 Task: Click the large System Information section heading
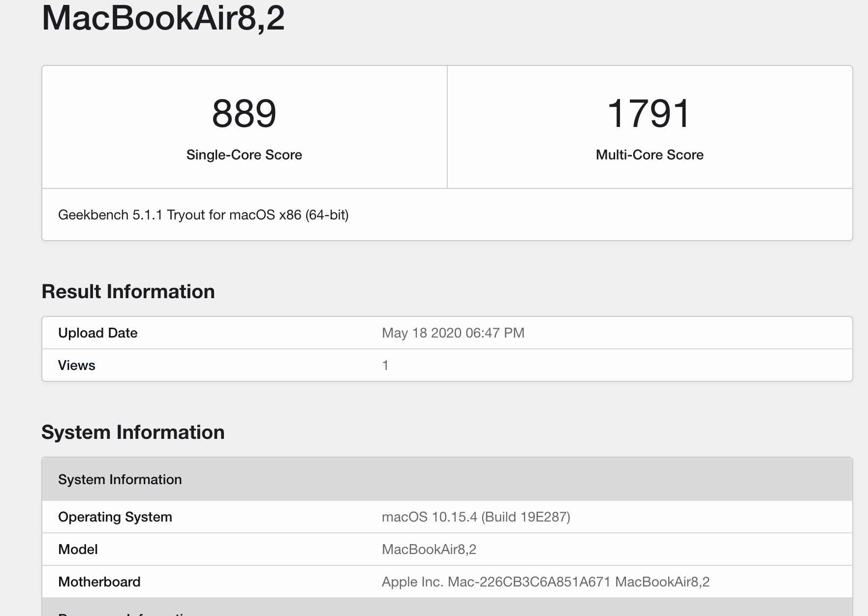(x=133, y=432)
